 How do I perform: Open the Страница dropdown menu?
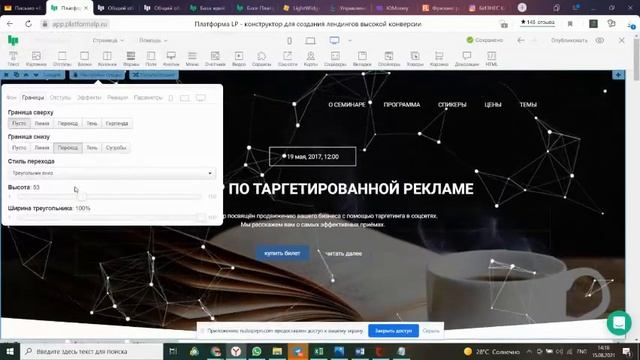[108, 40]
